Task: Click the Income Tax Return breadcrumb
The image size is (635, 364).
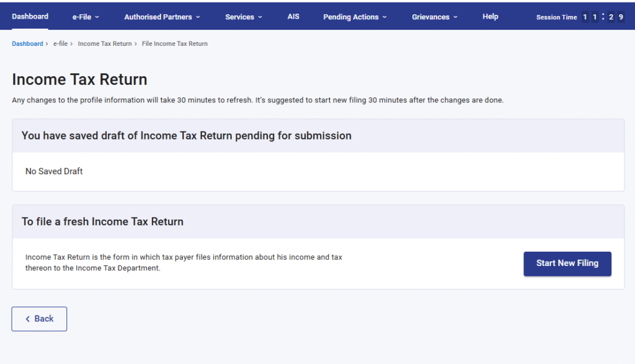Action: click(105, 44)
